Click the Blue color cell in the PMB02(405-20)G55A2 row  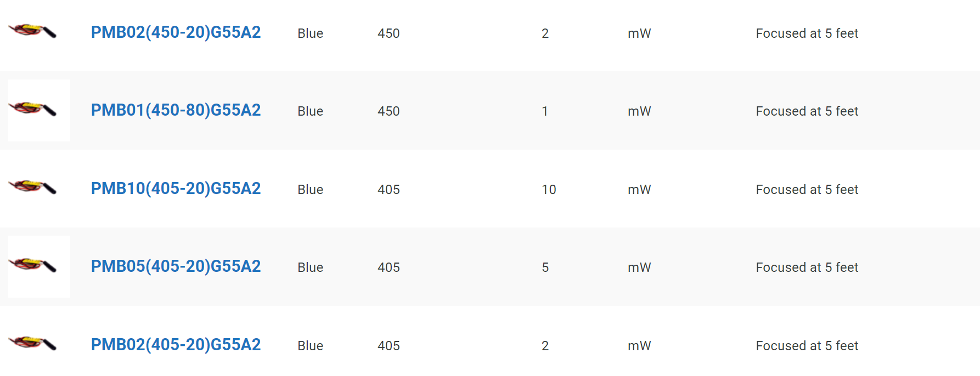click(x=311, y=346)
